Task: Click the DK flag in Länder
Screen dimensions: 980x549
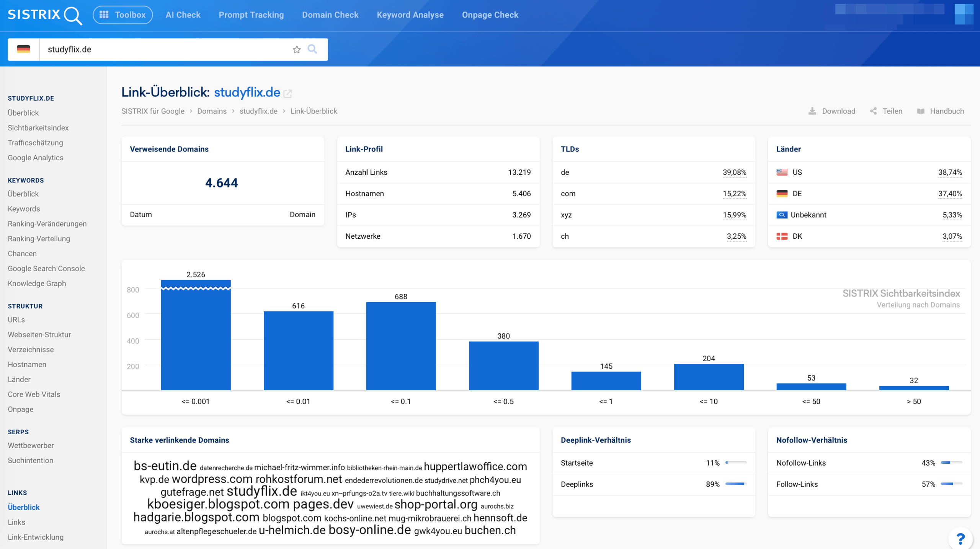Action: pos(782,236)
